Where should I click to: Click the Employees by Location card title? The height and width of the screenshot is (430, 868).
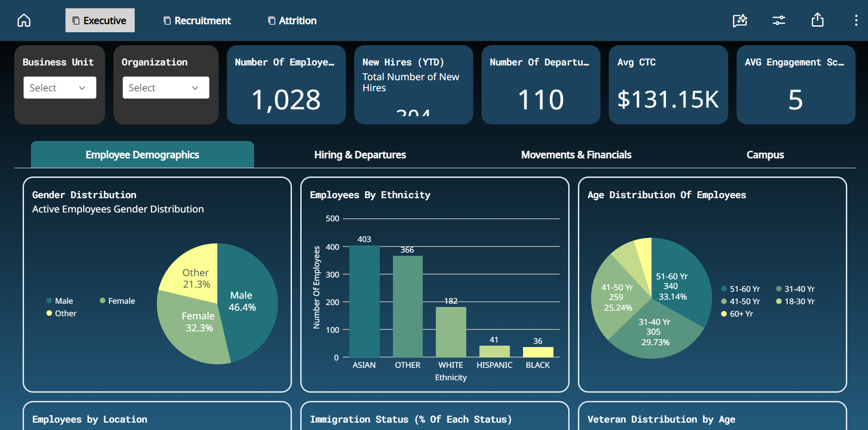90,419
